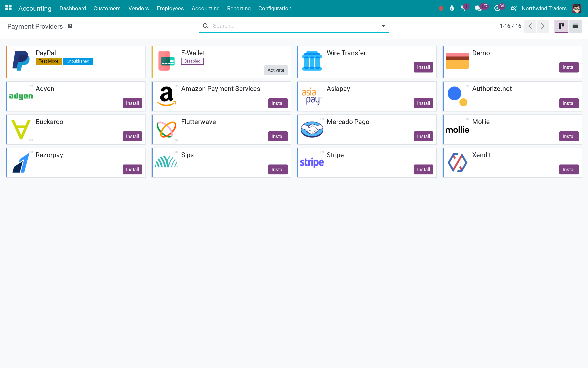Click the Xendit logo
The height and width of the screenshot is (368, 588).
coord(457,163)
